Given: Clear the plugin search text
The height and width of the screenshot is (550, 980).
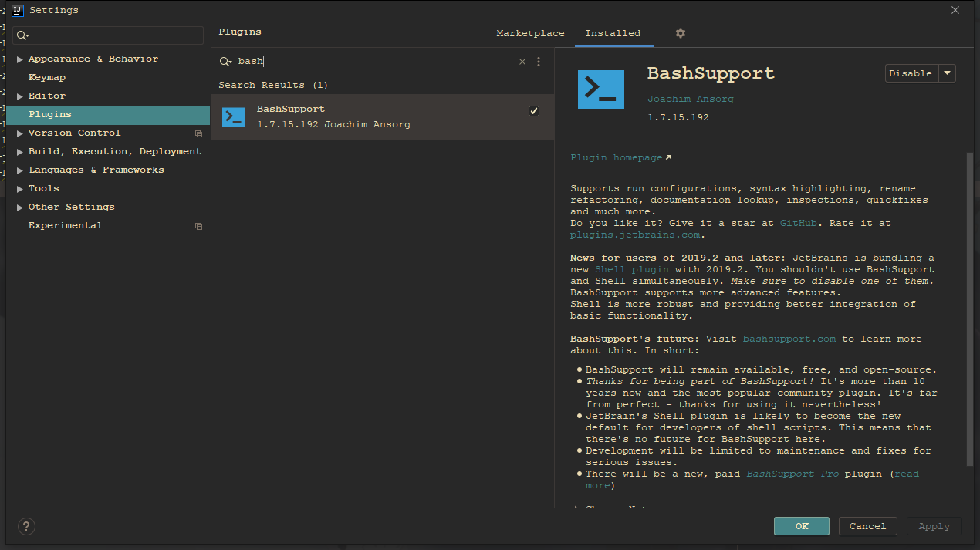Looking at the screenshot, I should pos(522,62).
